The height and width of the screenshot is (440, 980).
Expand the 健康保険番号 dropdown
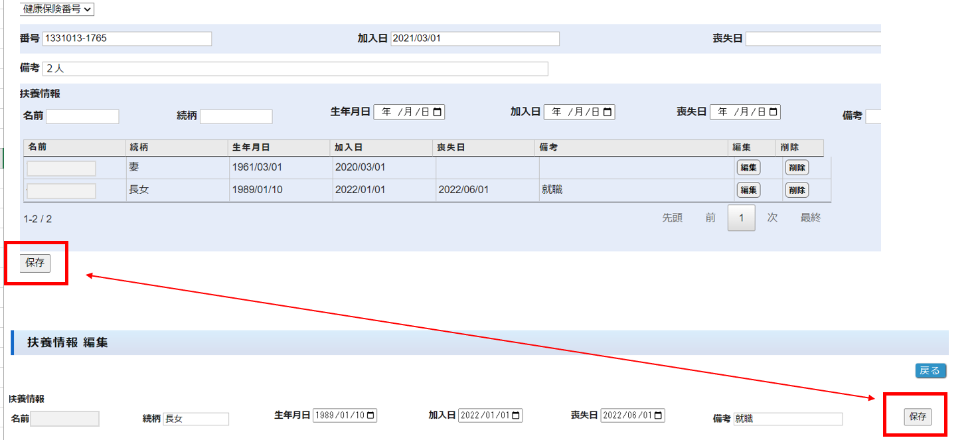pyautogui.click(x=57, y=9)
